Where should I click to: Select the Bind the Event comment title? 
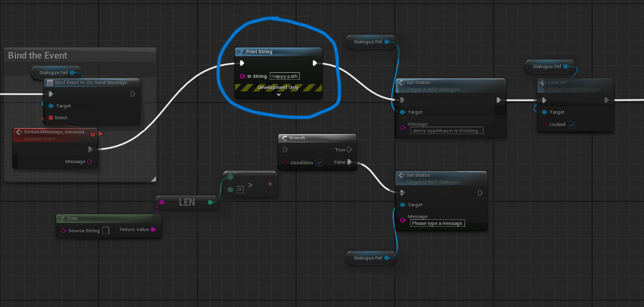tap(38, 56)
